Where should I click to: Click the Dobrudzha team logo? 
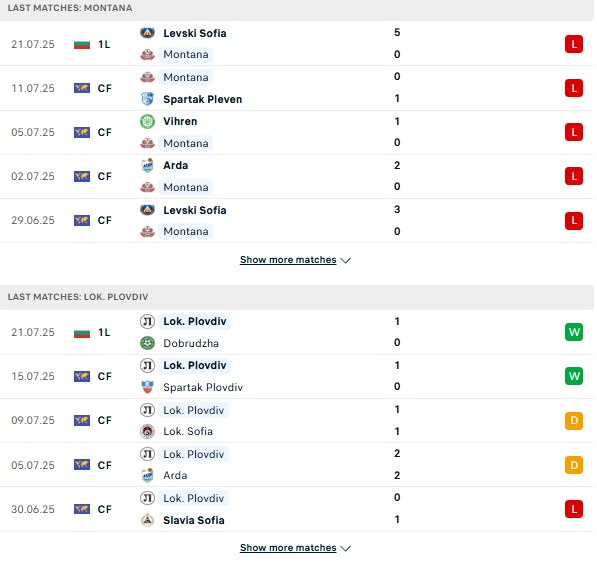click(147, 343)
